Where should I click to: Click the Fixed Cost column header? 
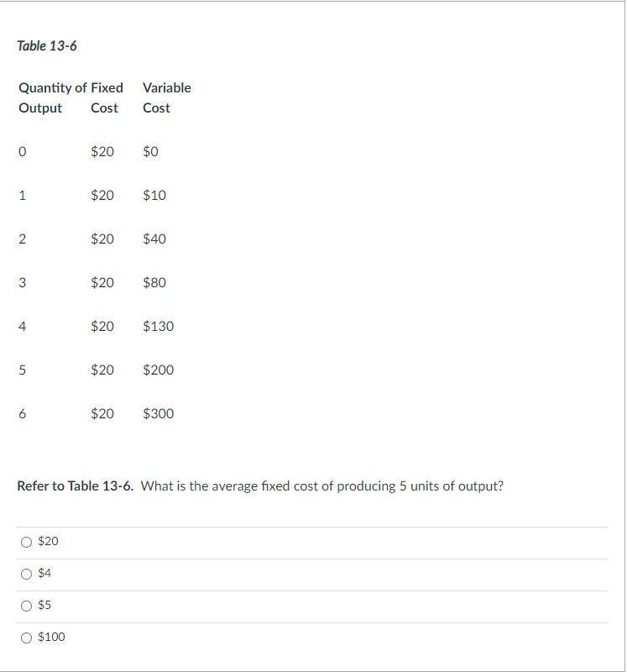[x=103, y=97]
